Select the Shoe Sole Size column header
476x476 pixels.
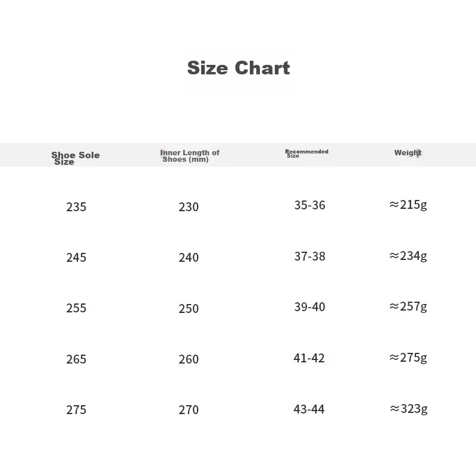[x=75, y=158]
